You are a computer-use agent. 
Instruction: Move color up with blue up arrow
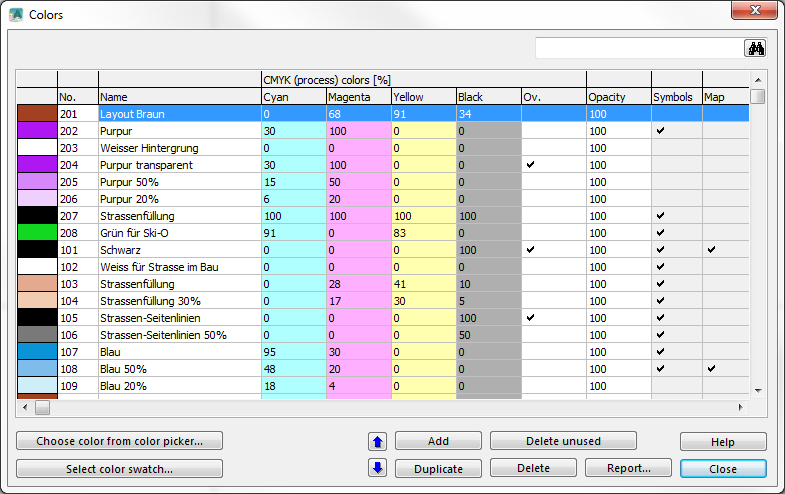coord(377,441)
